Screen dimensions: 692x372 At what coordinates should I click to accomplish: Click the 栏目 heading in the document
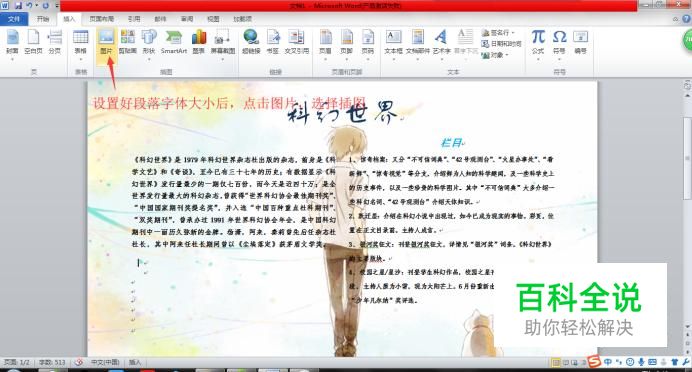tap(451, 143)
